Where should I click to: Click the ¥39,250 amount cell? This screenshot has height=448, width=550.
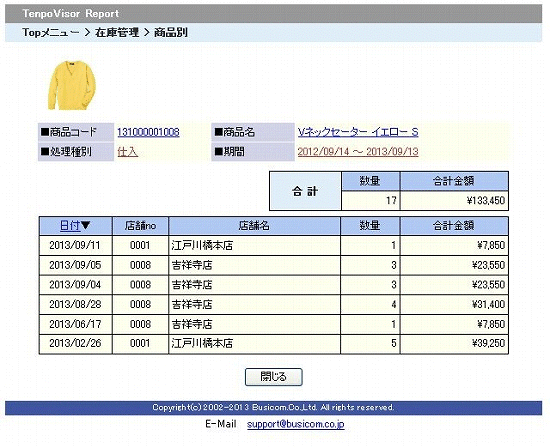pos(454,344)
